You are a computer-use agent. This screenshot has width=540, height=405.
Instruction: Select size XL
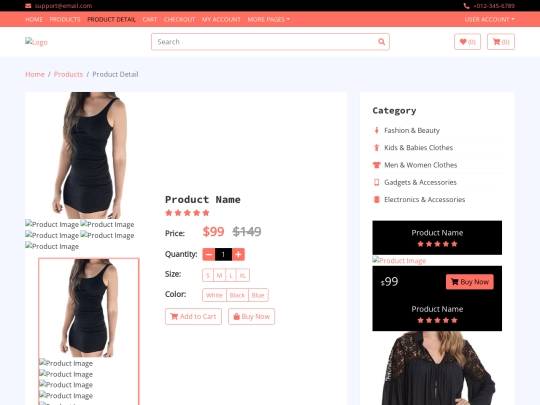243,275
